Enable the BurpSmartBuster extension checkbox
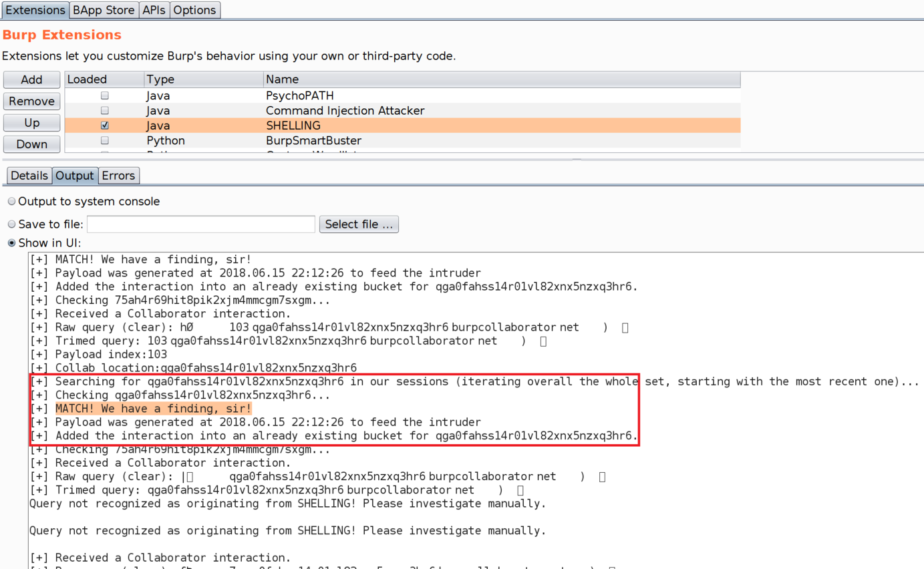Image resolution: width=924 pixels, height=569 pixels. tap(104, 140)
